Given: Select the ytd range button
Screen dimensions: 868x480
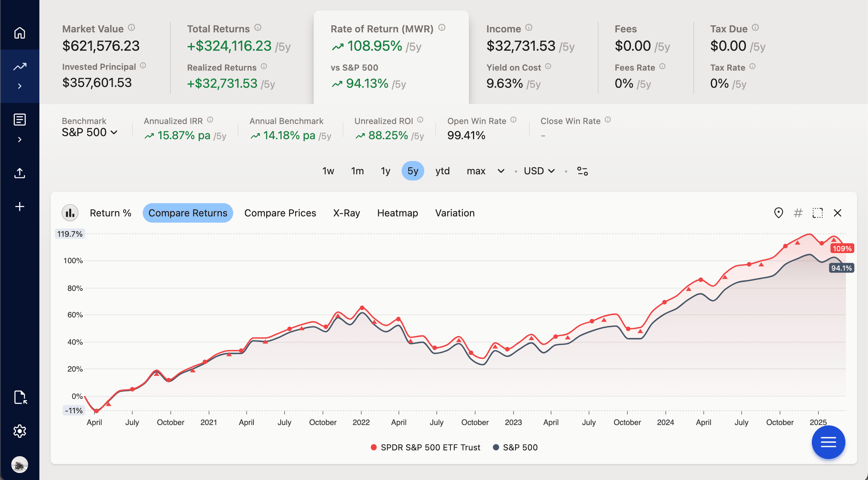Looking at the screenshot, I should [442, 171].
